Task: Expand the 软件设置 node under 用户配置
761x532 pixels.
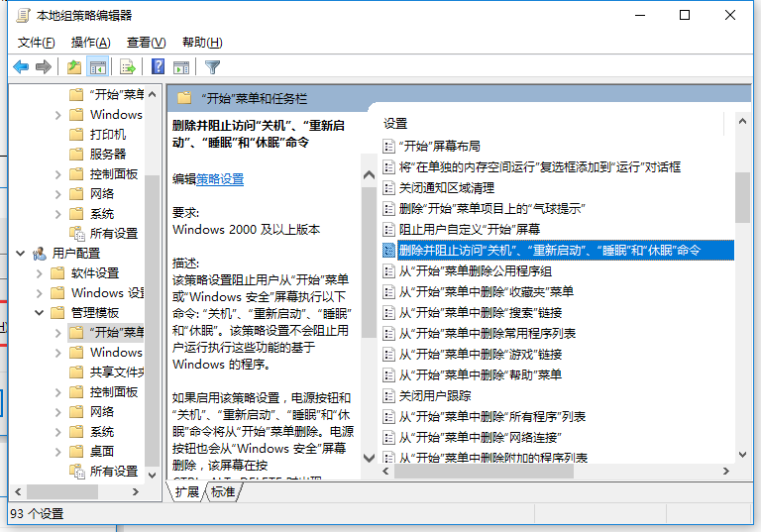Action: tap(39, 273)
